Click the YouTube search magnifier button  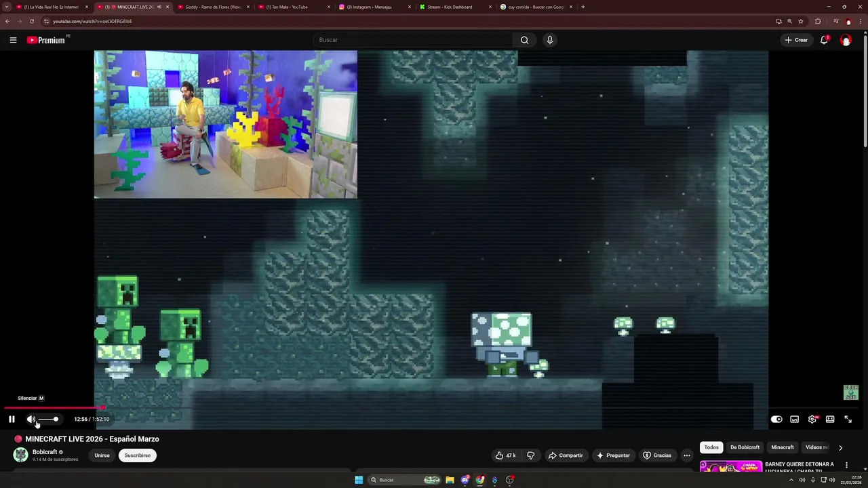point(524,40)
